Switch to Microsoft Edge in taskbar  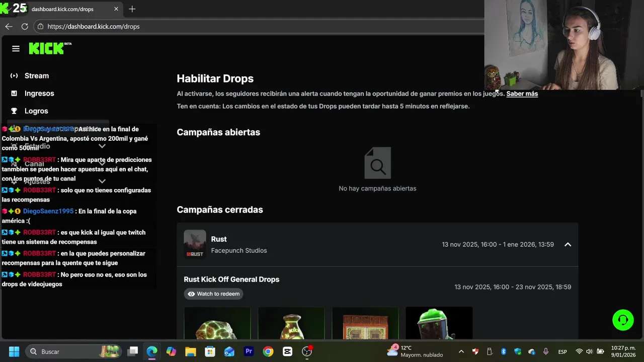tap(152, 351)
